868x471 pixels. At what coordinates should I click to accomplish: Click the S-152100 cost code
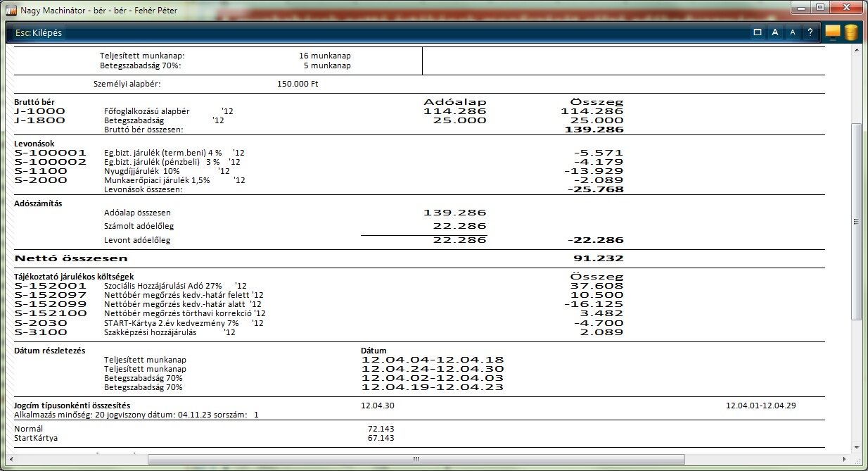pyautogui.click(x=51, y=313)
